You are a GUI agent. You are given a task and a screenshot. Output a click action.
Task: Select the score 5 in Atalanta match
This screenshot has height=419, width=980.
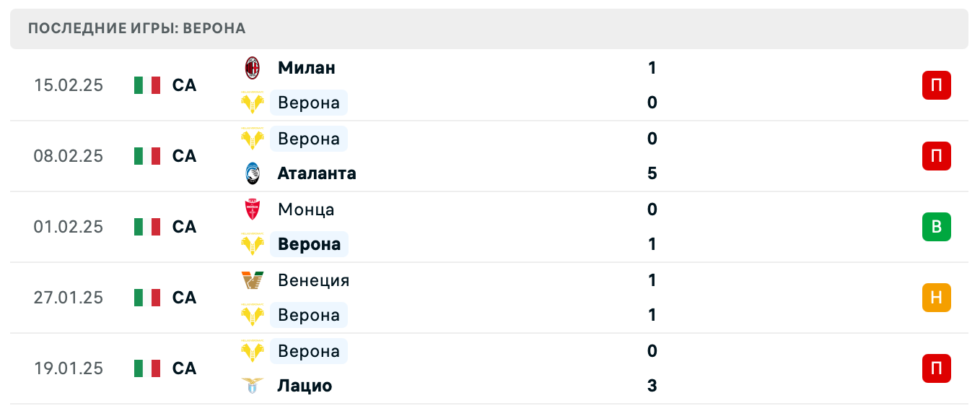(x=652, y=173)
